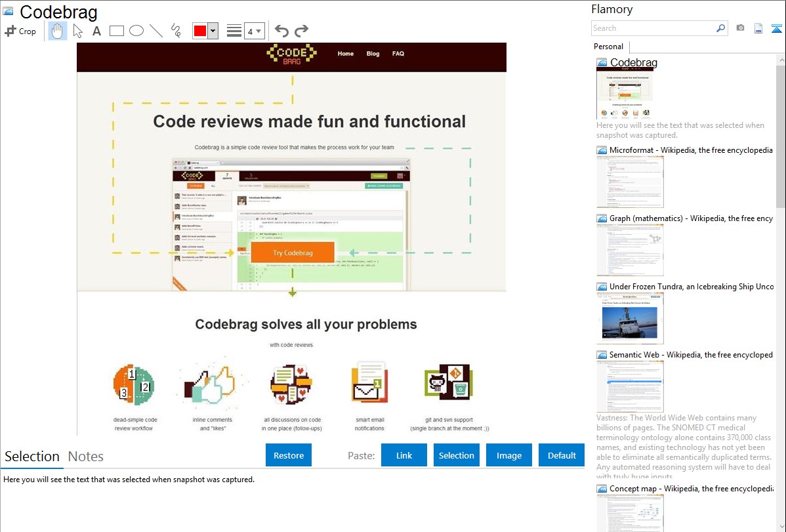Image resolution: width=786 pixels, height=532 pixels.
Task: Pick the rectangle shape tool
Action: [116, 31]
